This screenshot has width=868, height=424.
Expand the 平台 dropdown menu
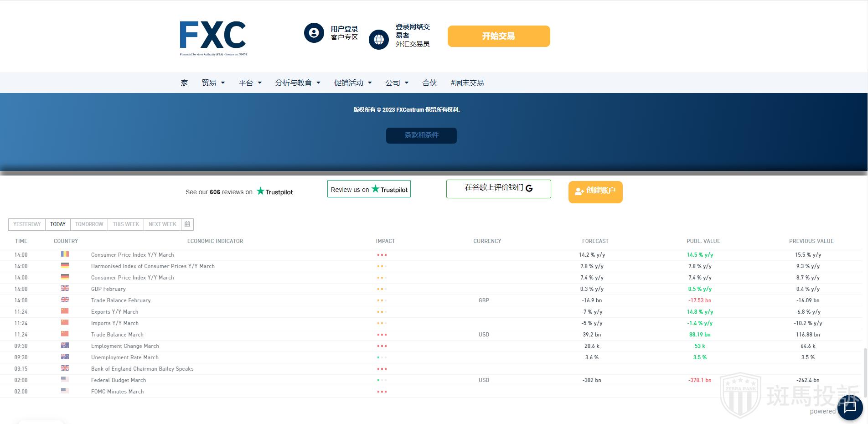coord(250,83)
